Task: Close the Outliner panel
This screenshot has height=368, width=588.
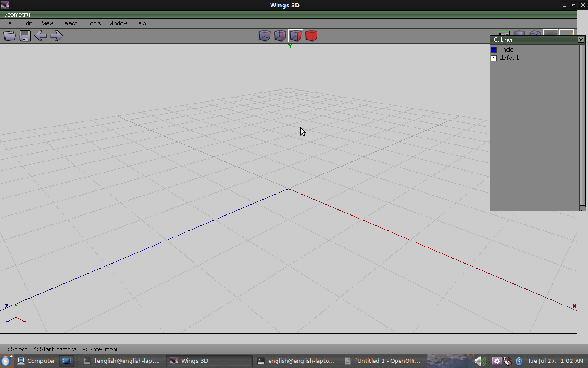Action: pos(581,40)
